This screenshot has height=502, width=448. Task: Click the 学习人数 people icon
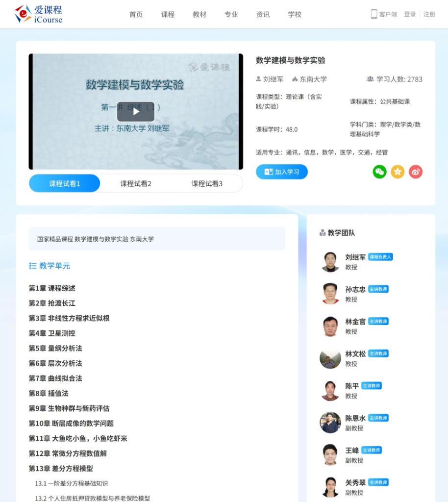pyautogui.click(x=370, y=79)
